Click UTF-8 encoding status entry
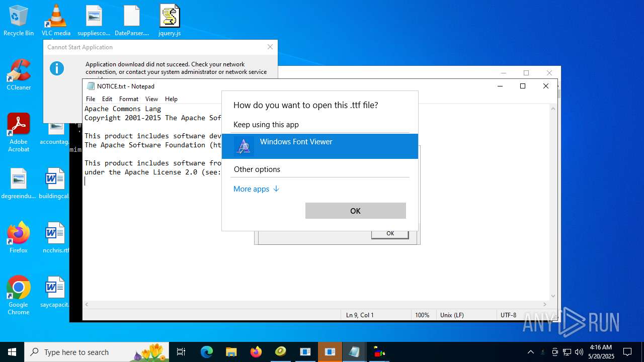This screenshot has height=362, width=644. [x=508, y=315]
